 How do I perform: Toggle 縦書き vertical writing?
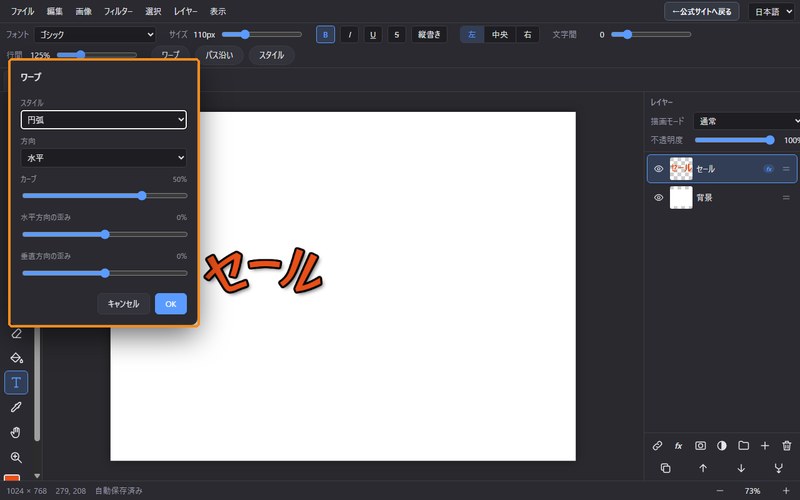point(429,35)
